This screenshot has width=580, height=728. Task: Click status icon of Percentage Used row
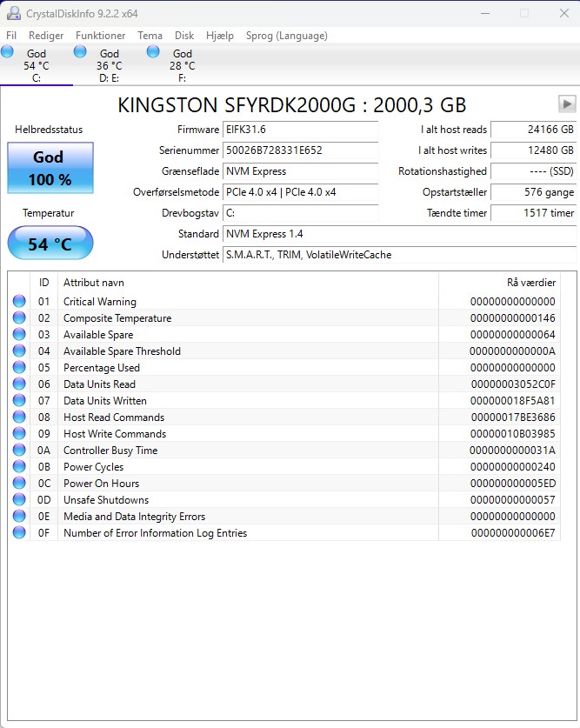coord(19,367)
